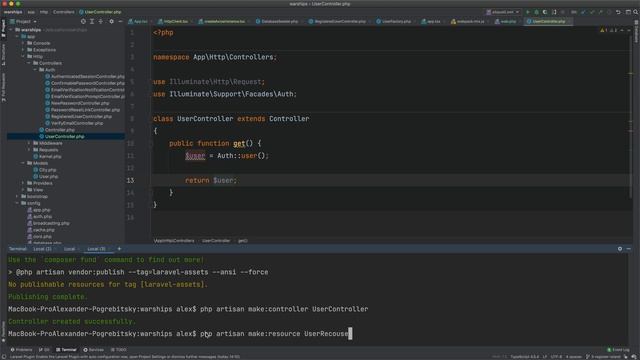Run the selected configuration
Viewport: 640px width, 360px height.
528,12
